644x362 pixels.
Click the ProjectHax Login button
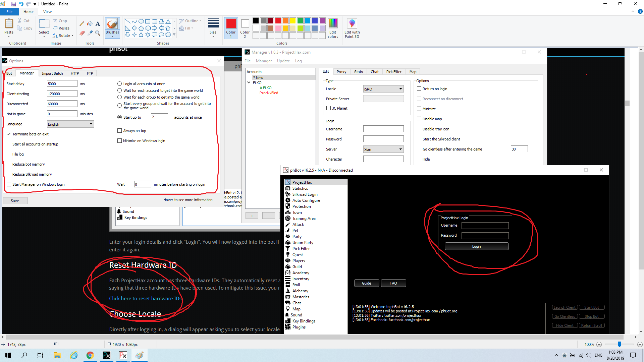(476, 246)
